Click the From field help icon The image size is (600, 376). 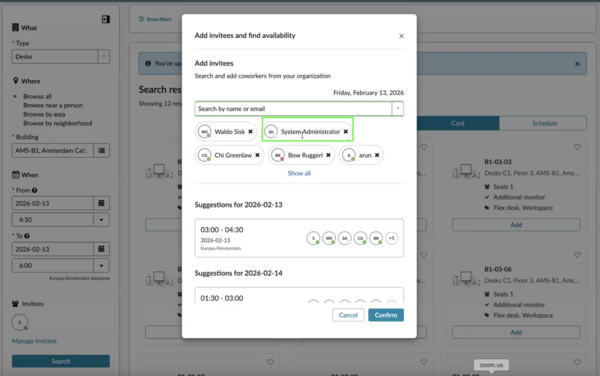click(34, 190)
